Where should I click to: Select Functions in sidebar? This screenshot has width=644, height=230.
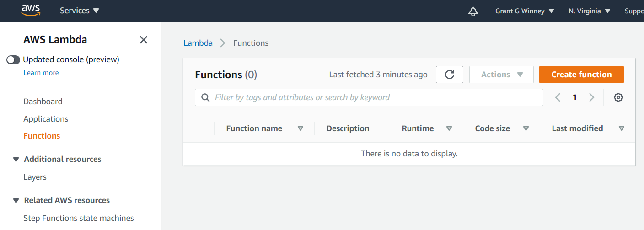coord(42,136)
